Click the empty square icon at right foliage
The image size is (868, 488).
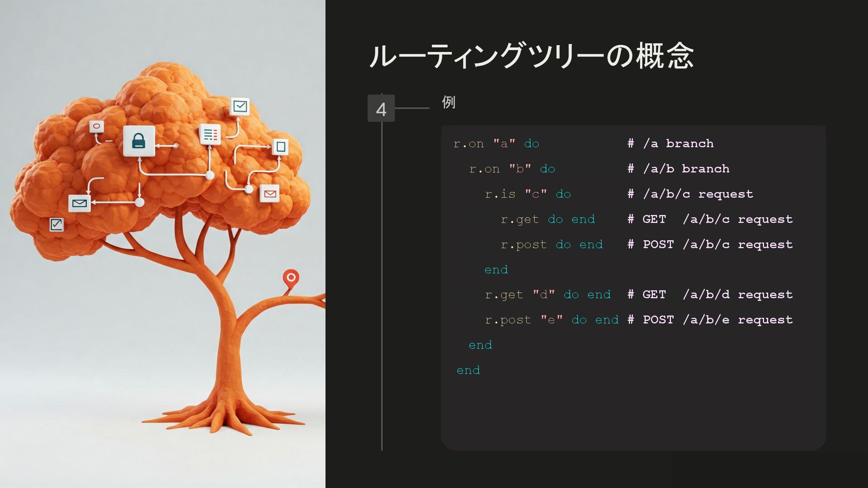[x=280, y=146]
